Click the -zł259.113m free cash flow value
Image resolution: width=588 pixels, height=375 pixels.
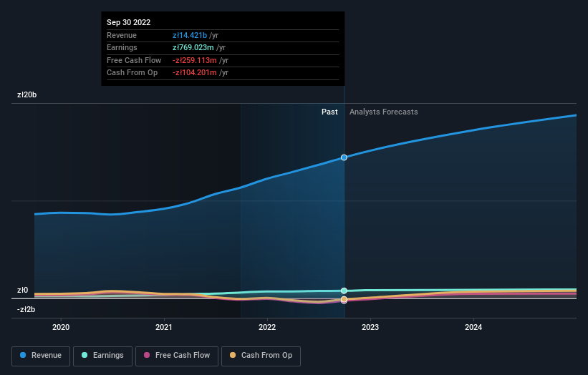click(195, 60)
